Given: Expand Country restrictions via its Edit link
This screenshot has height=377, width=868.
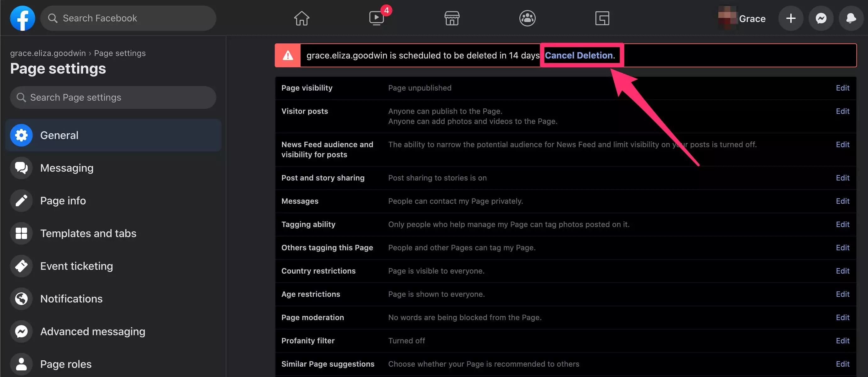Looking at the screenshot, I should point(843,271).
